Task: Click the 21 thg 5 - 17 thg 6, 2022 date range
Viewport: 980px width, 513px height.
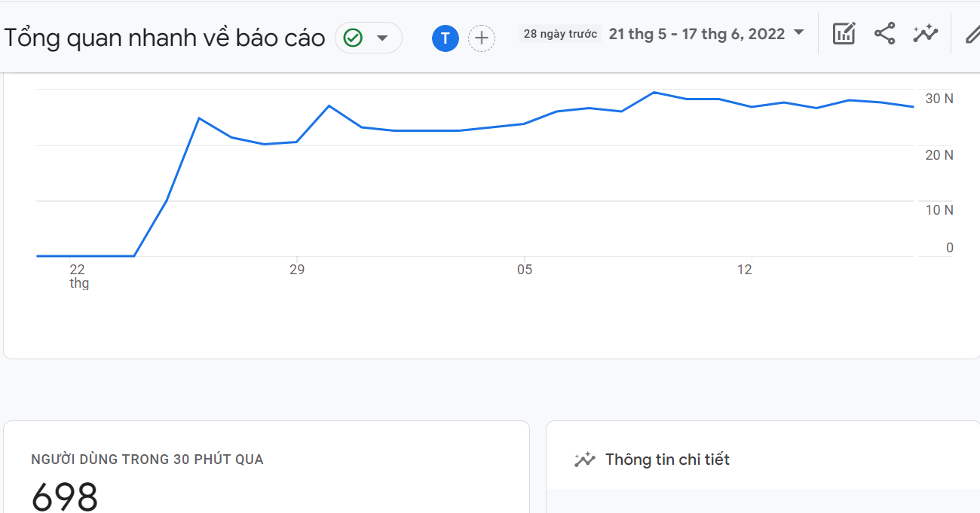Action: click(696, 34)
